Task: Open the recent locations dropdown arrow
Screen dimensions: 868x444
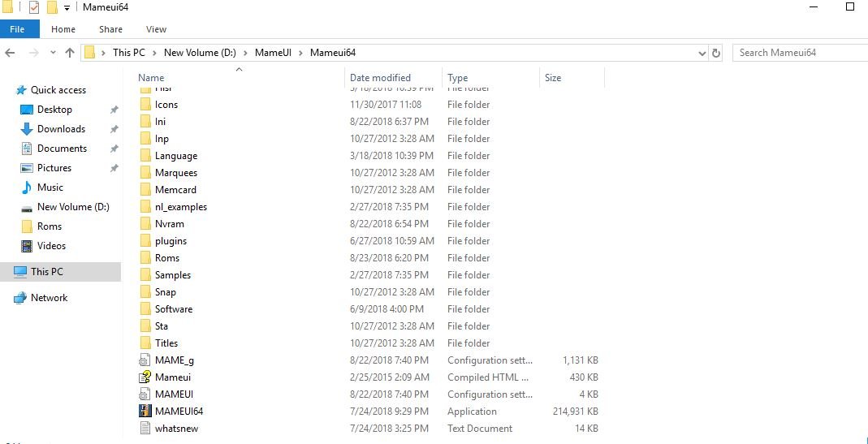Action: [x=53, y=53]
